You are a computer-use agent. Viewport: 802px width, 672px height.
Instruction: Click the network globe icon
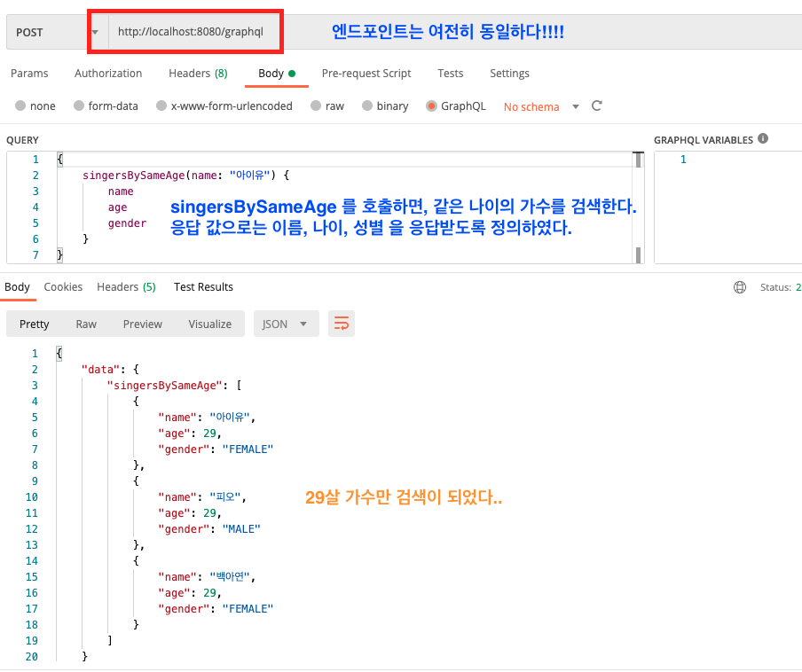click(x=740, y=287)
